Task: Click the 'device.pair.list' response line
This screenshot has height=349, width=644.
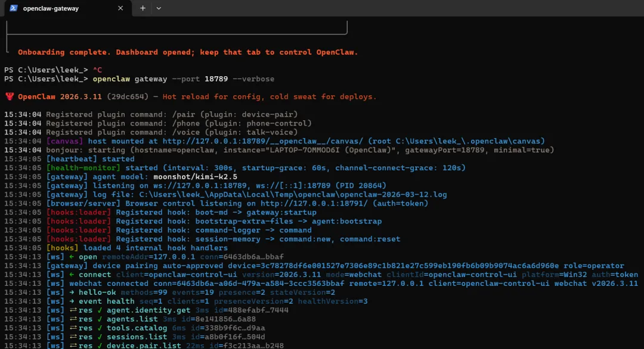Action: (144, 345)
